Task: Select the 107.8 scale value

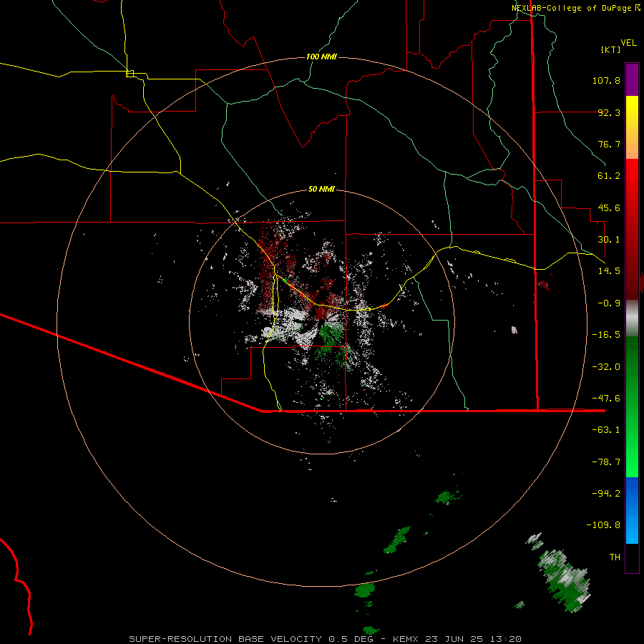Action: coord(606,80)
